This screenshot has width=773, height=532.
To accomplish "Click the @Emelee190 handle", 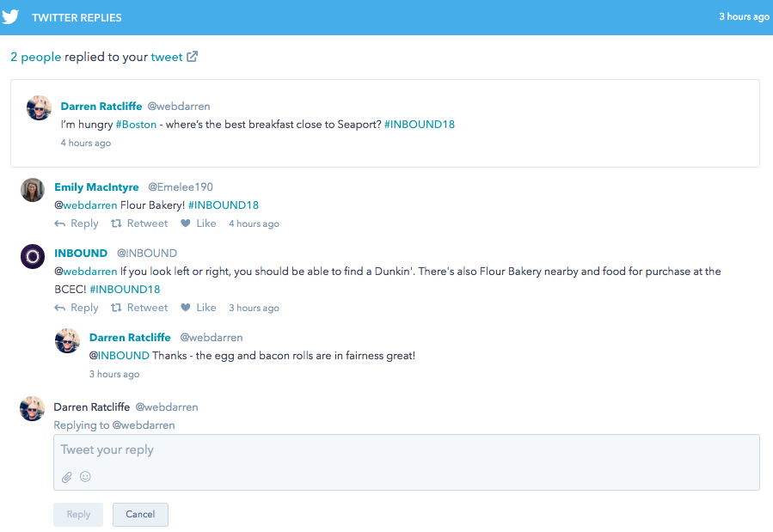I will (181, 187).
